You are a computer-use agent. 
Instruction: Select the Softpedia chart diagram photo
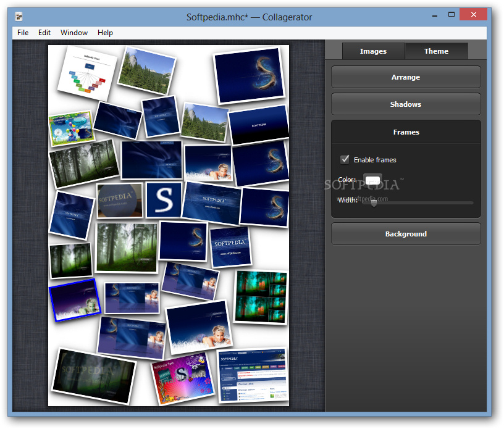88,73
